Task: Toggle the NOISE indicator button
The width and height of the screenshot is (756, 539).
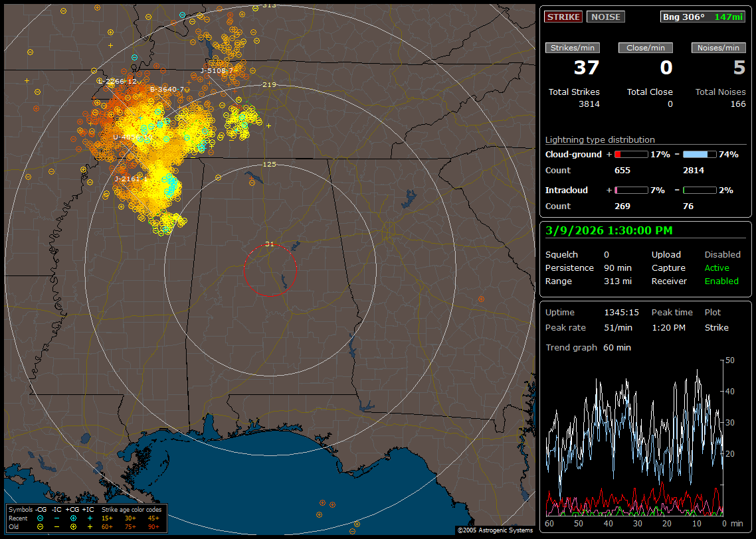Action: click(605, 17)
